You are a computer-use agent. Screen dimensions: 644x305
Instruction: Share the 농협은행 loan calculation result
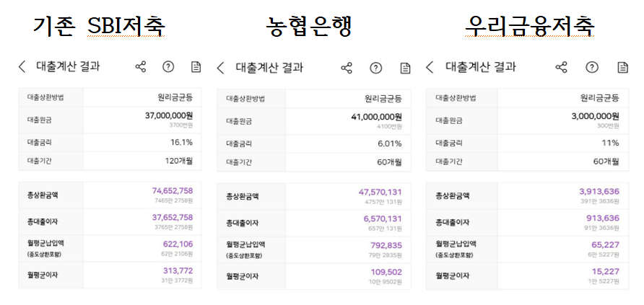(347, 68)
